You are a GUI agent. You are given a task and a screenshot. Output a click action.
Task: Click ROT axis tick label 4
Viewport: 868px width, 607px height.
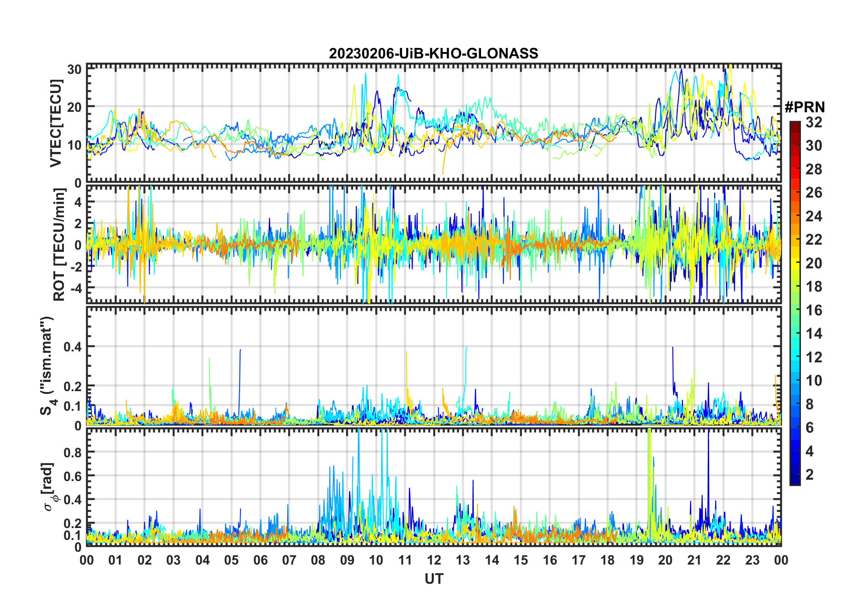78,202
